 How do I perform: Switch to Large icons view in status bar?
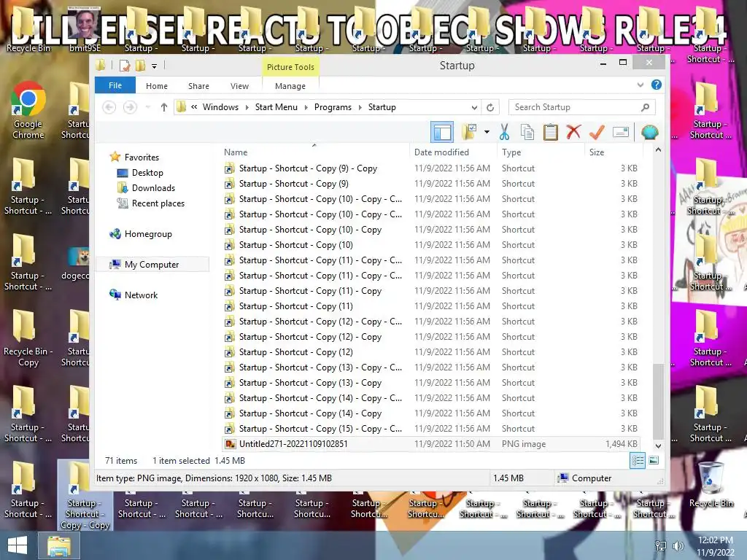(x=654, y=461)
